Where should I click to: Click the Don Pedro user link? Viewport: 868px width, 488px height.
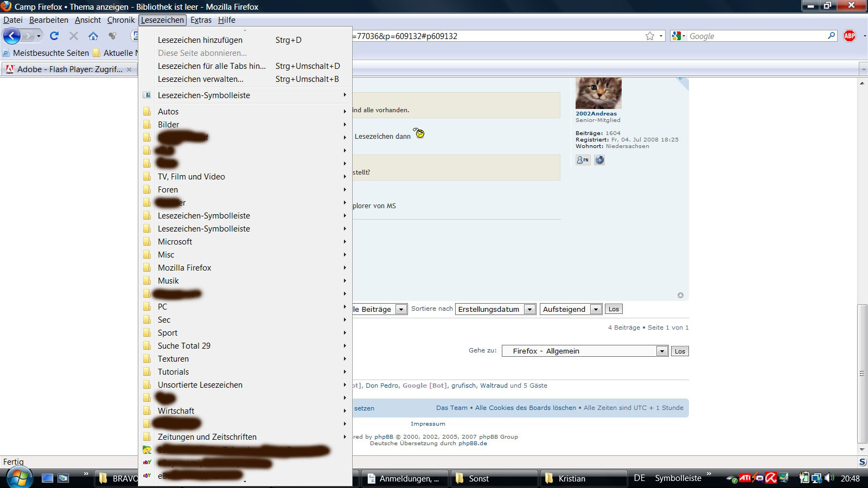pos(382,386)
